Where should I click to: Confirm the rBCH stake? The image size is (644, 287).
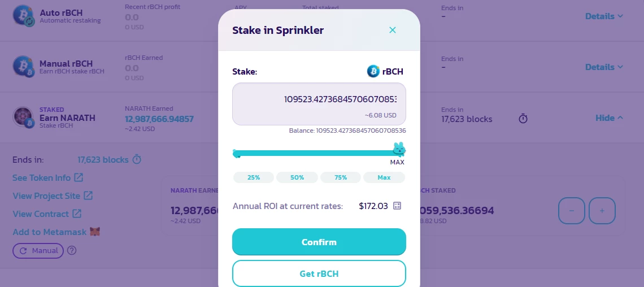[319, 242]
